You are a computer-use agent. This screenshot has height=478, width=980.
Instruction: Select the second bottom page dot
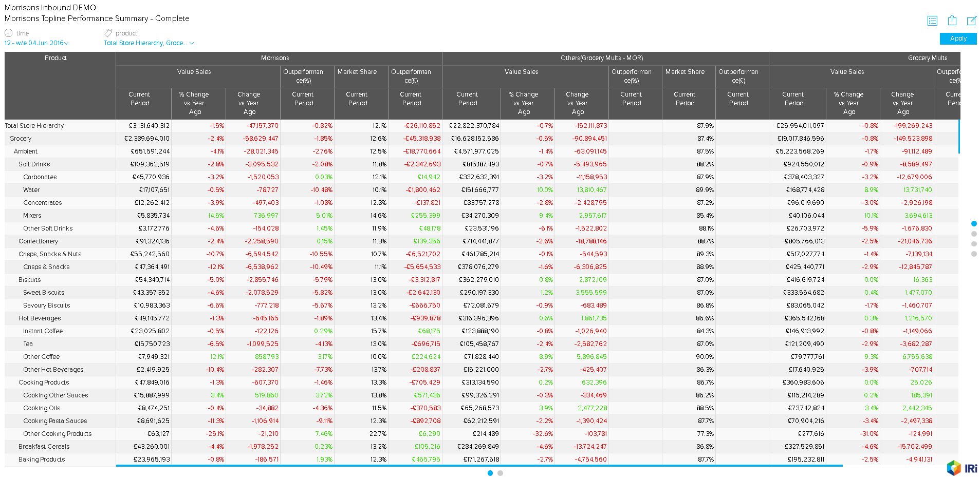[500, 473]
